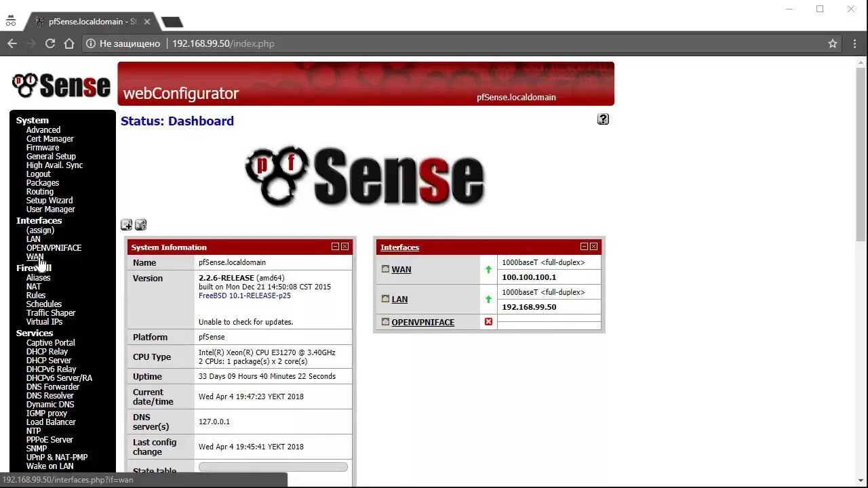This screenshot has width=868, height=488.
Task: Click the dashboard icon beside the add widget icon
Action: tap(140, 225)
